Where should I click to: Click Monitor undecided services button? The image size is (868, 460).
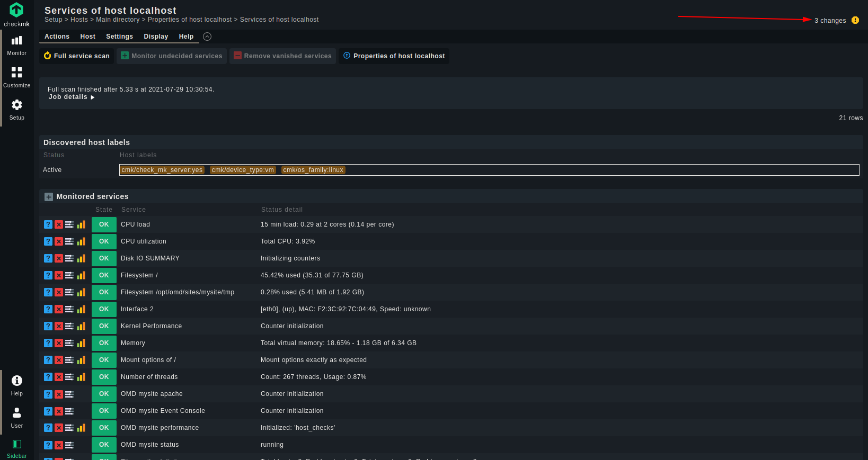172,56
